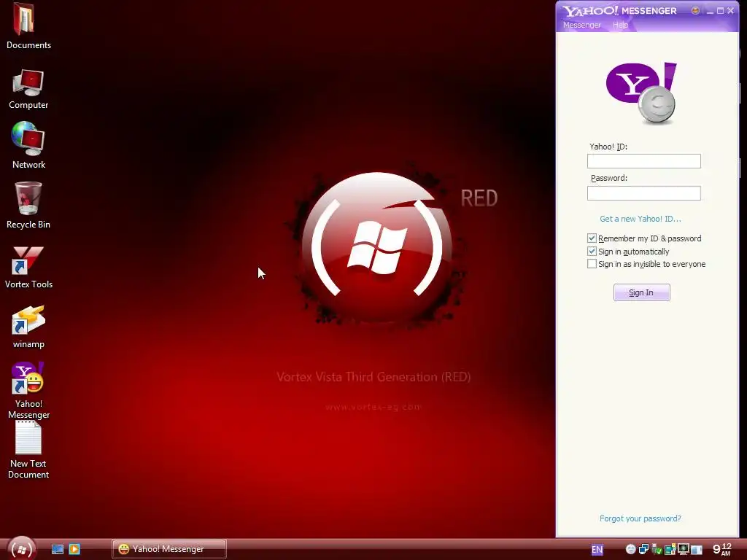Click the smiley icon in Messenger title bar
This screenshot has width=747, height=560.
(695, 10)
